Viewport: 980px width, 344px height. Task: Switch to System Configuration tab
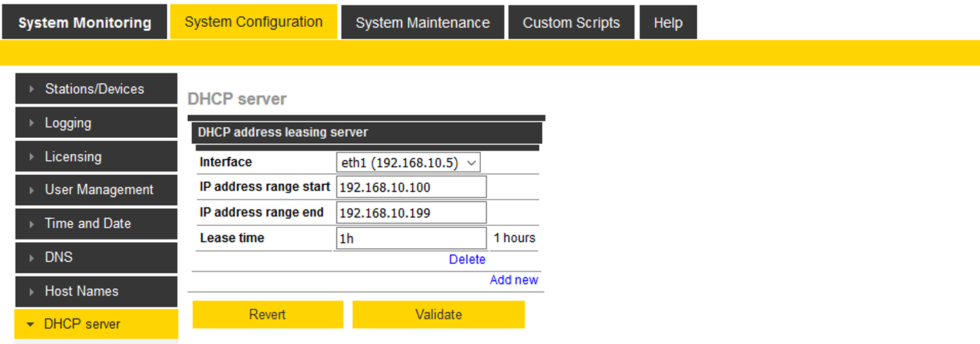click(253, 22)
